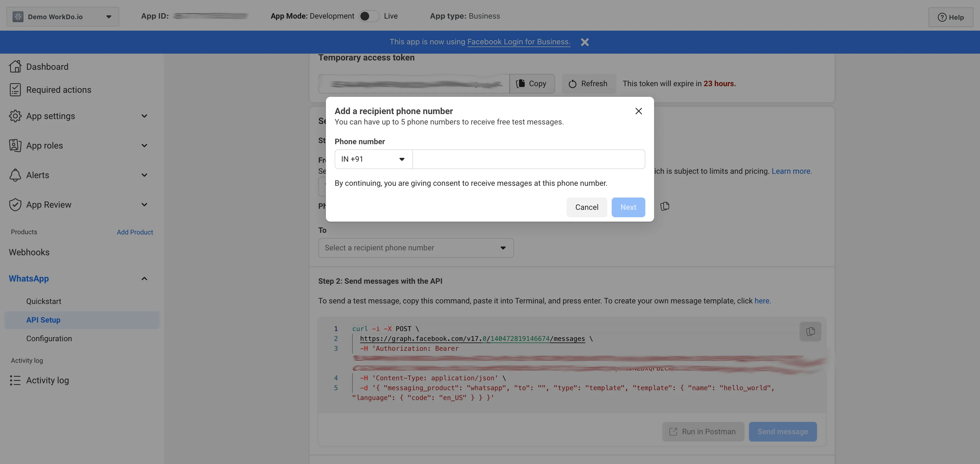This screenshot has width=980, height=464.
Task: Open the Activity log page
Action: [x=47, y=380]
